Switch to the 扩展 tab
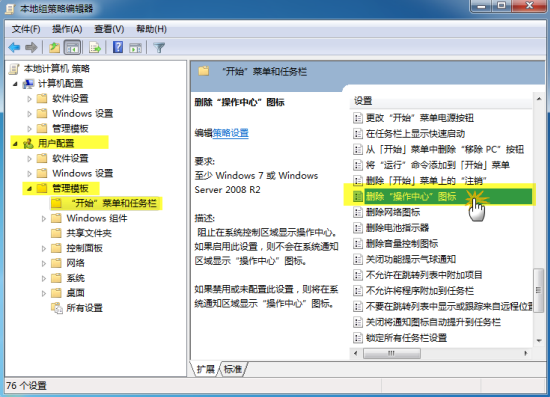The height and width of the screenshot is (397, 550). (x=206, y=369)
